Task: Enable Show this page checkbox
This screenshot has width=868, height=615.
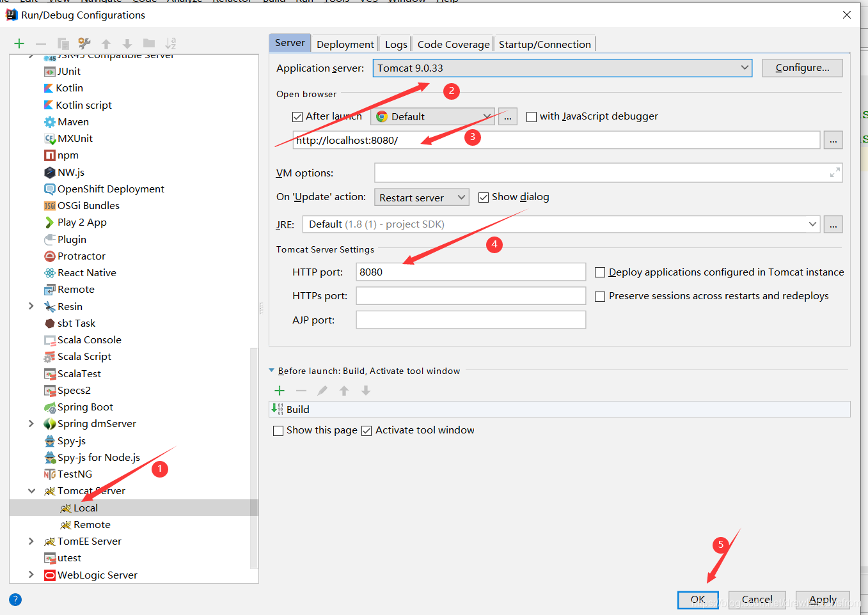Action: pos(278,431)
